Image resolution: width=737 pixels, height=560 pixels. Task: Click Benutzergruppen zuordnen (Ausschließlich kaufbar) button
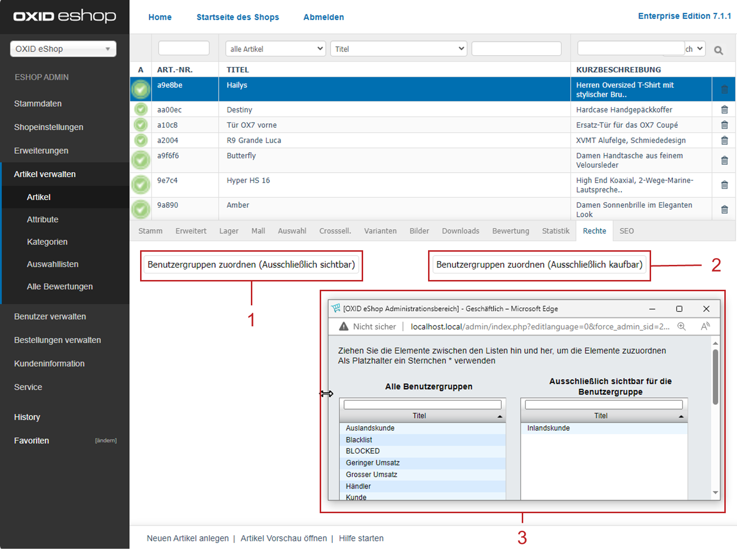[x=539, y=265]
